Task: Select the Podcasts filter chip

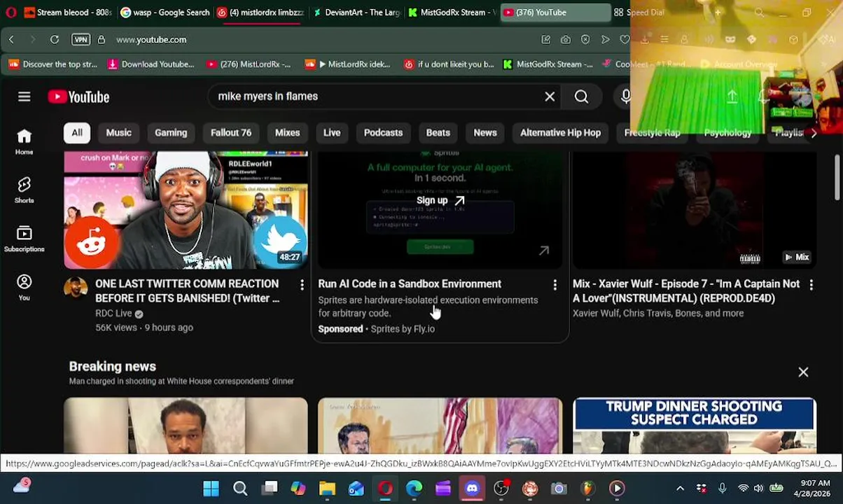Action: pos(383,132)
